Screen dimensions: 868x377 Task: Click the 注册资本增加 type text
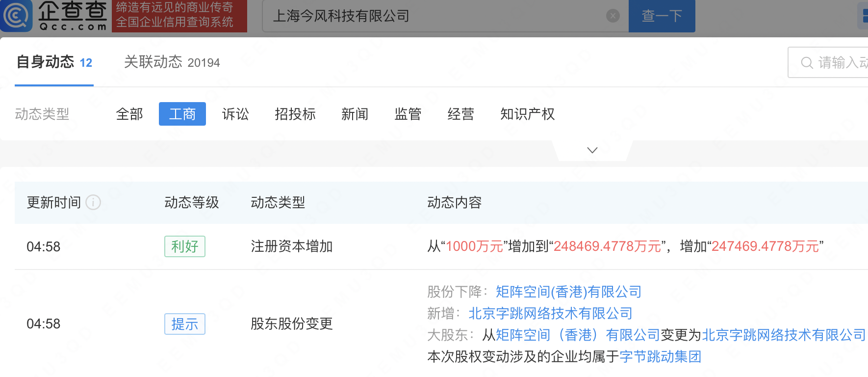[292, 246]
